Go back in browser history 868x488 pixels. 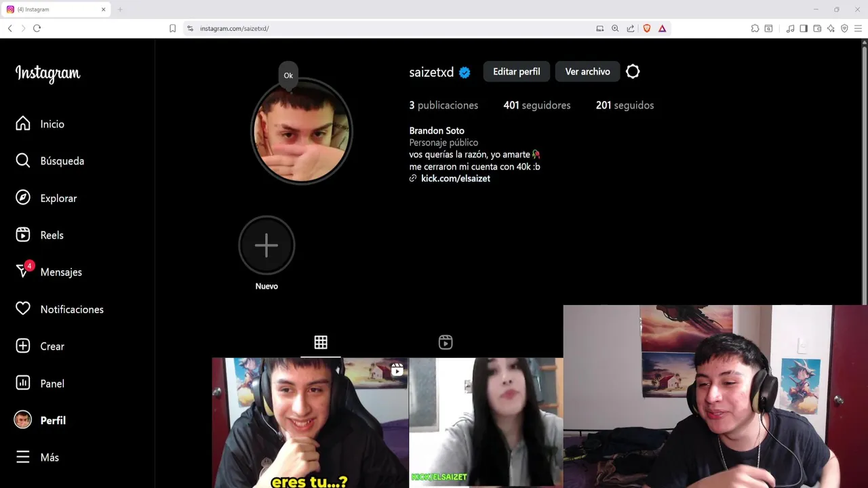(x=9, y=28)
